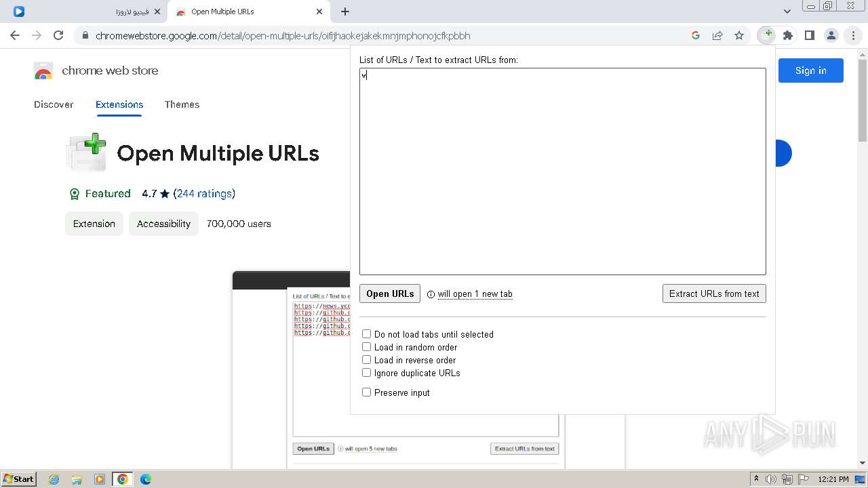
Task: Click the Featured badge icon
Action: 75,194
